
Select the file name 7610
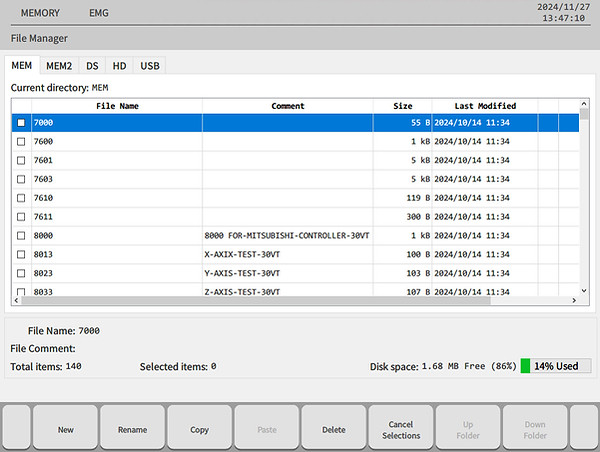[x=43, y=198]
